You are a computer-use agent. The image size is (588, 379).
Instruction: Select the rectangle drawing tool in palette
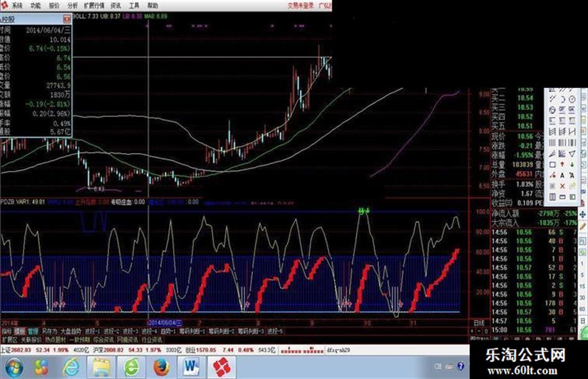click(x=553, y=165)
